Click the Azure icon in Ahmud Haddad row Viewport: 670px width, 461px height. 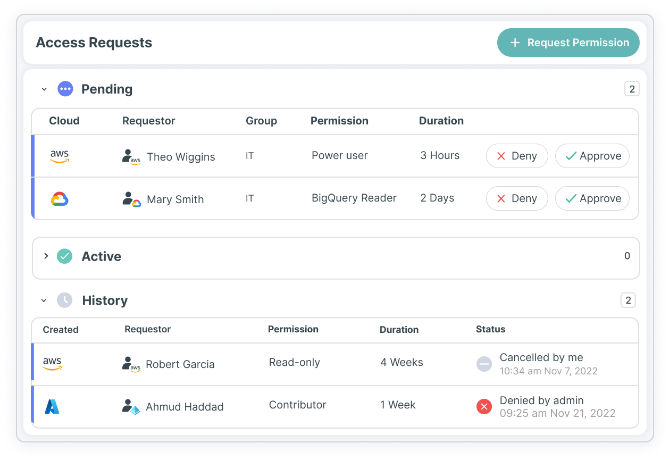coord(52,406)
